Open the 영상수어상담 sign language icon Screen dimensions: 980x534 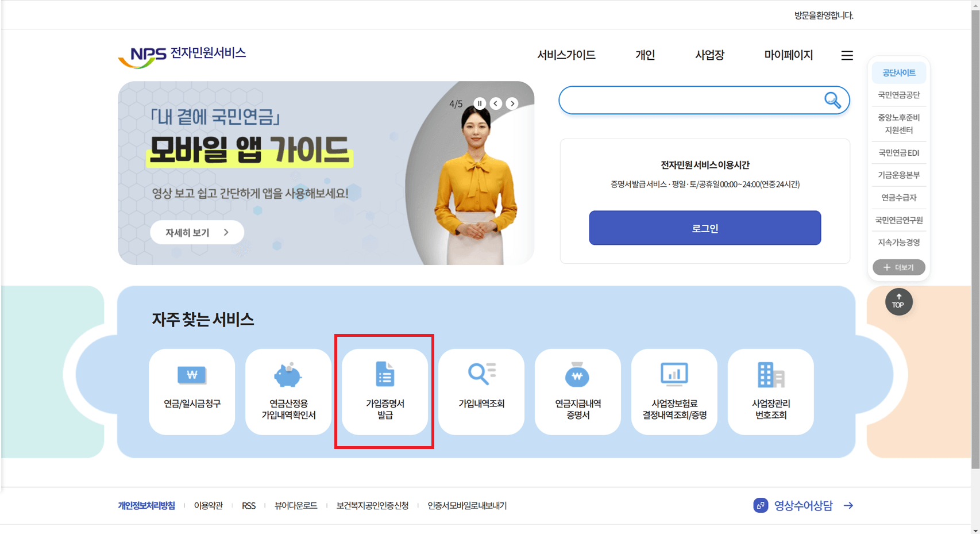(x=761, y=505)
